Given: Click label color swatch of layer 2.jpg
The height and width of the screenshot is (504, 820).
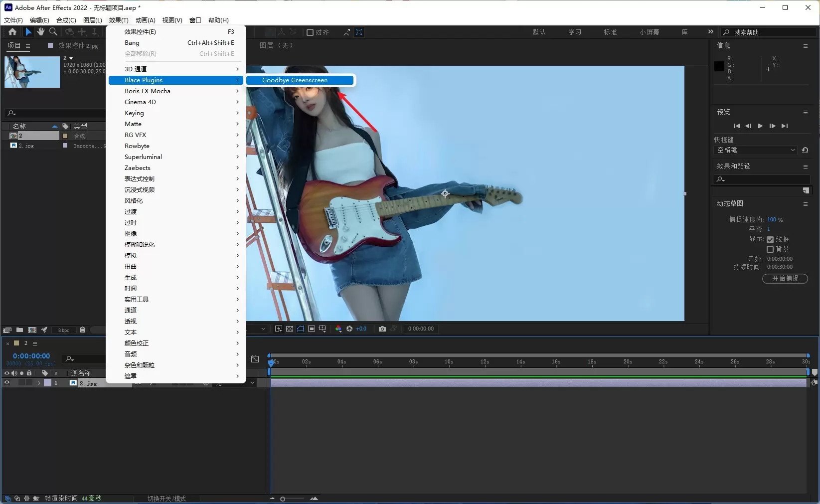Looking at the screenshot, I should (48, 383).
